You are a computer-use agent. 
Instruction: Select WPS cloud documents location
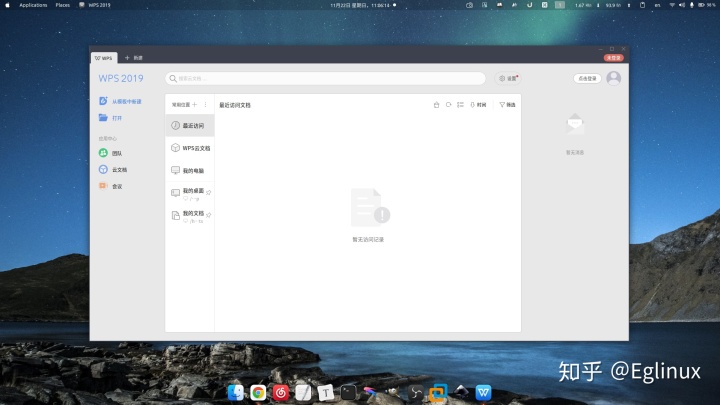[x=190, y=148]
